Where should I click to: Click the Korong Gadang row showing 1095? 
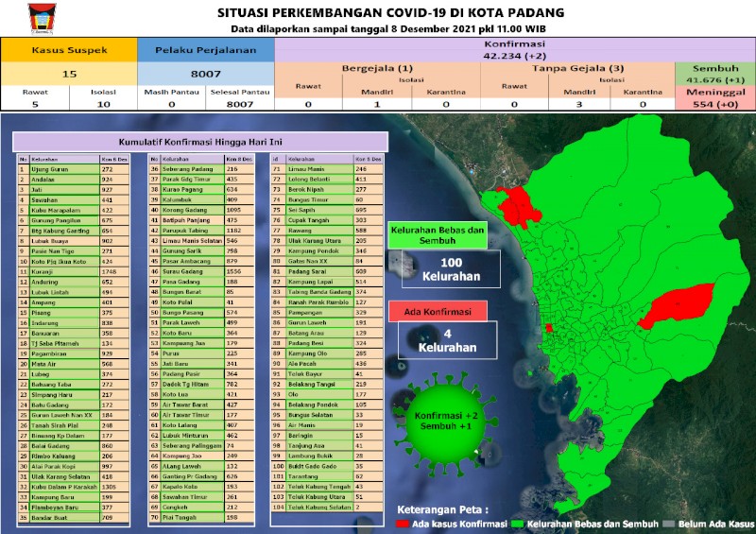(x=201, y=210)
